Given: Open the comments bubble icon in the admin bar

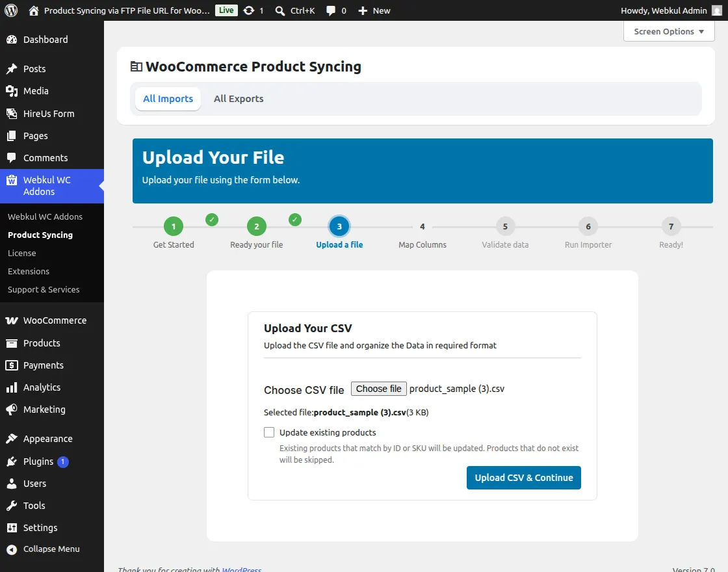Looking at the screenshot, I should tap(331, 10).
